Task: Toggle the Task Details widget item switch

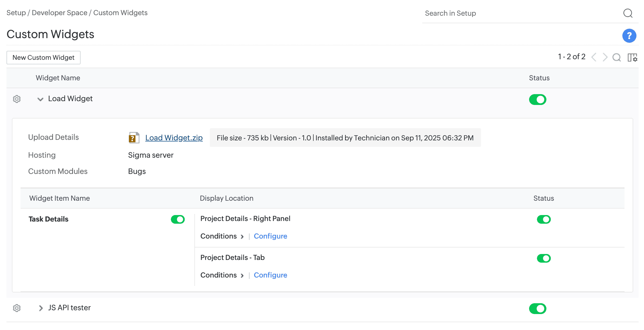Action: click(178, 219)
